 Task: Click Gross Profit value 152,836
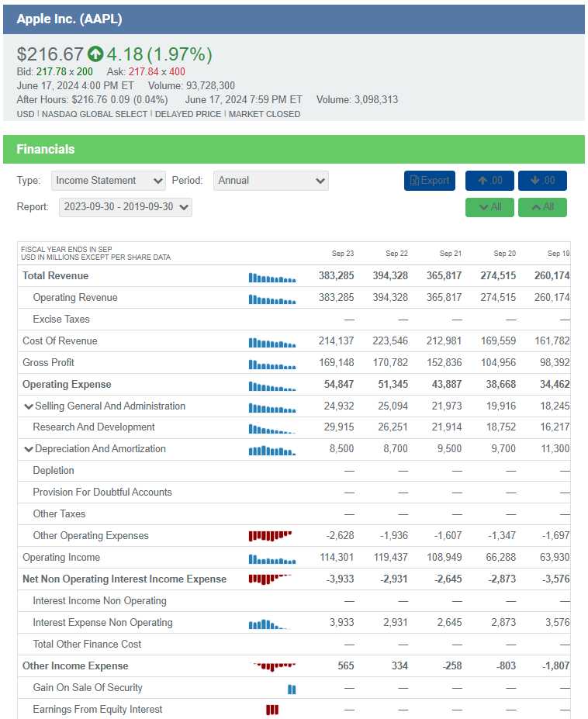pos(444,363)
